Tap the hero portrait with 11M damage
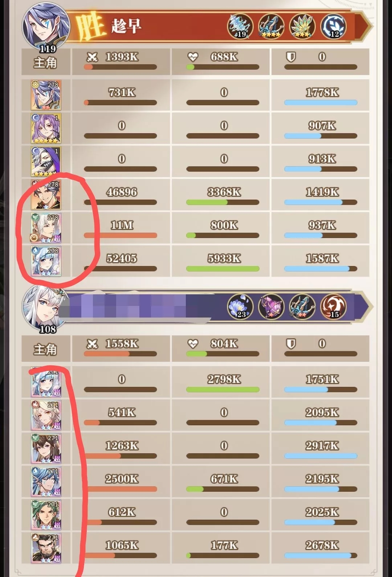This screenshot has height=577, width=392. coord(46,228)
